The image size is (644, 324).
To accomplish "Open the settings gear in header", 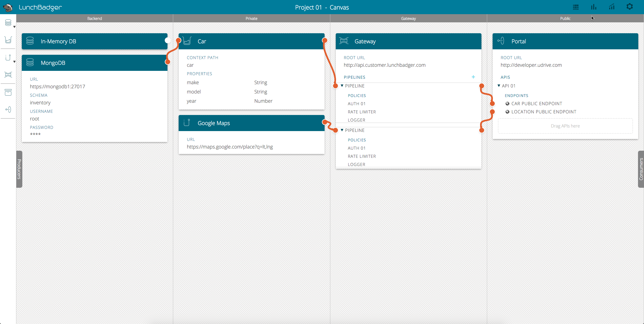I will pyautogui.click(x=630, y=7).
